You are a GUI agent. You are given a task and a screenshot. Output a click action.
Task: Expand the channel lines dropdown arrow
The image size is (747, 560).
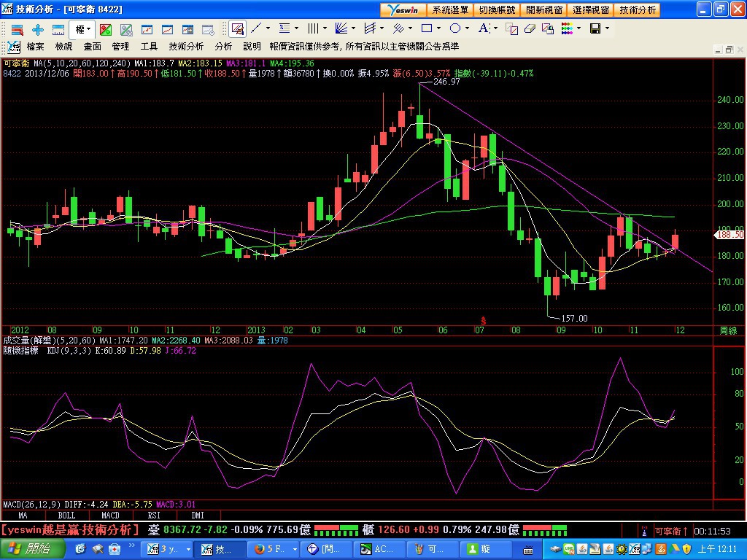382,28
